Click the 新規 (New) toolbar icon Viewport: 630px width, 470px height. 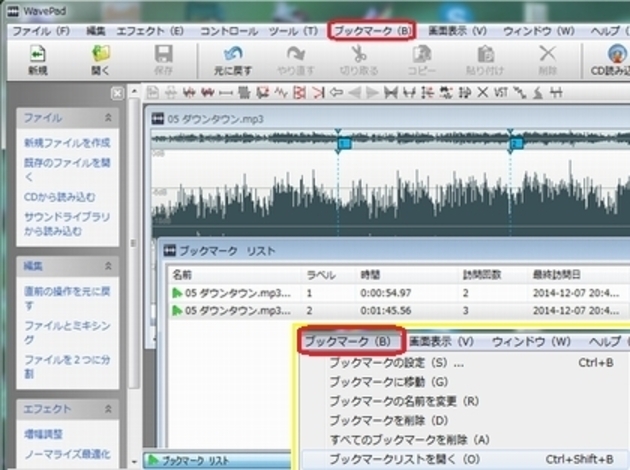(x=38, y=54)
